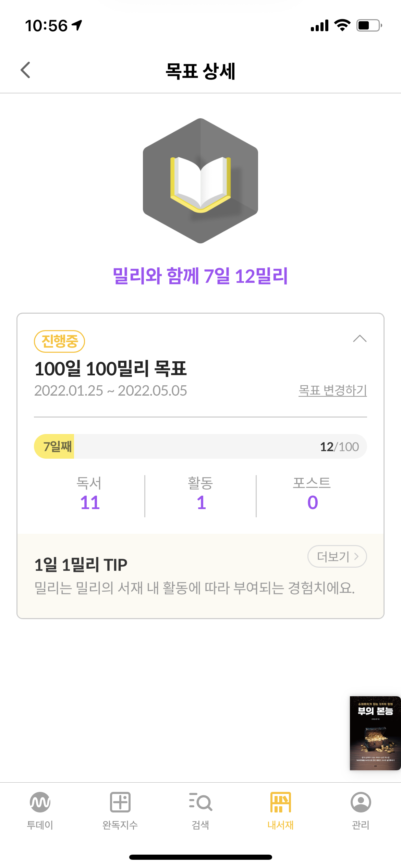Screen dimensions: 401x868
Task: Click the 목표 변경하기 link
Action: pos(332,390)
